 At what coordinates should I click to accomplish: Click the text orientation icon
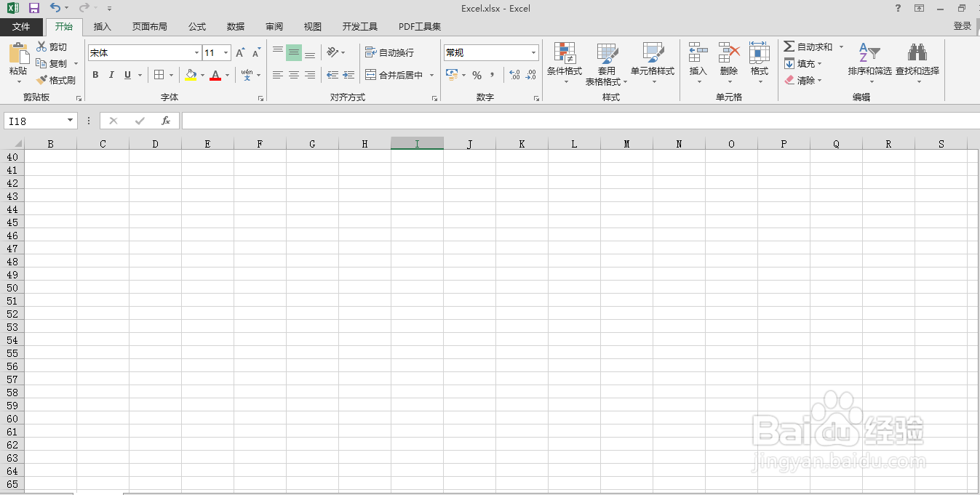(x=333, y=53)
